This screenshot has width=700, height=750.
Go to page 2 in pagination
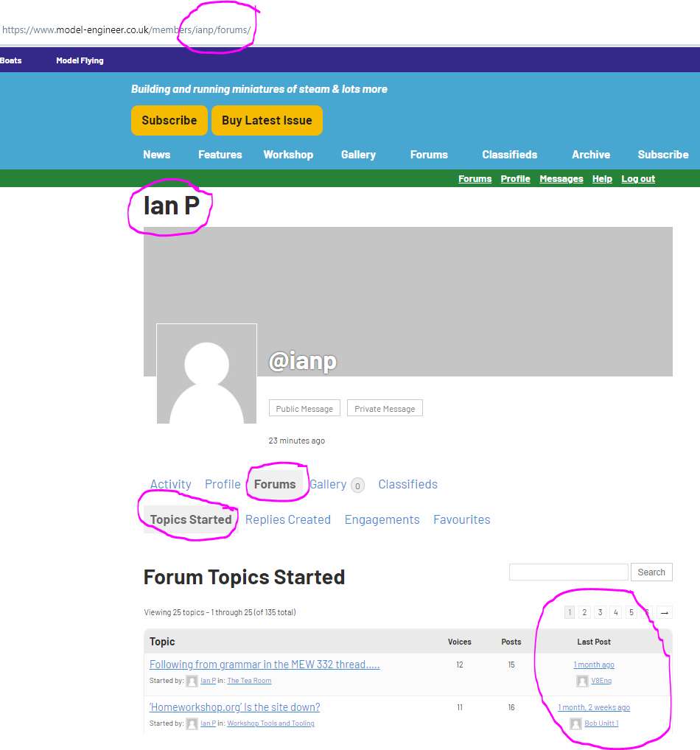pos(584,612)
